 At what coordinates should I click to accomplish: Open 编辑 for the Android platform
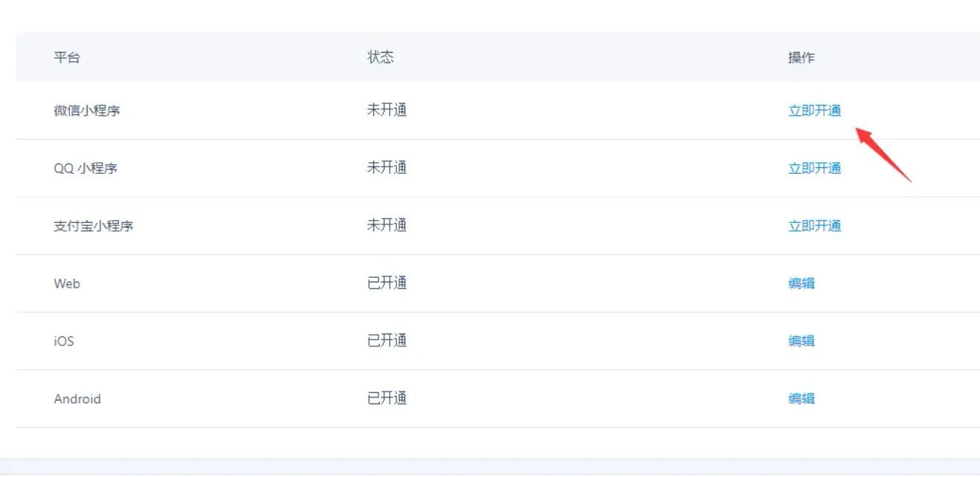801,399
